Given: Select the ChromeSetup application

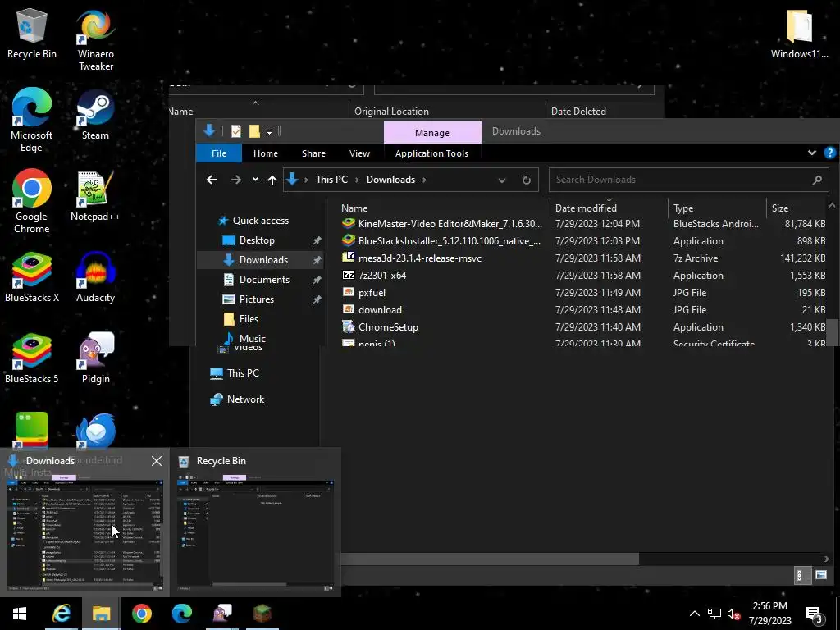Looking at the screenshot, I should pyautogui.click(x=388, y=326).
